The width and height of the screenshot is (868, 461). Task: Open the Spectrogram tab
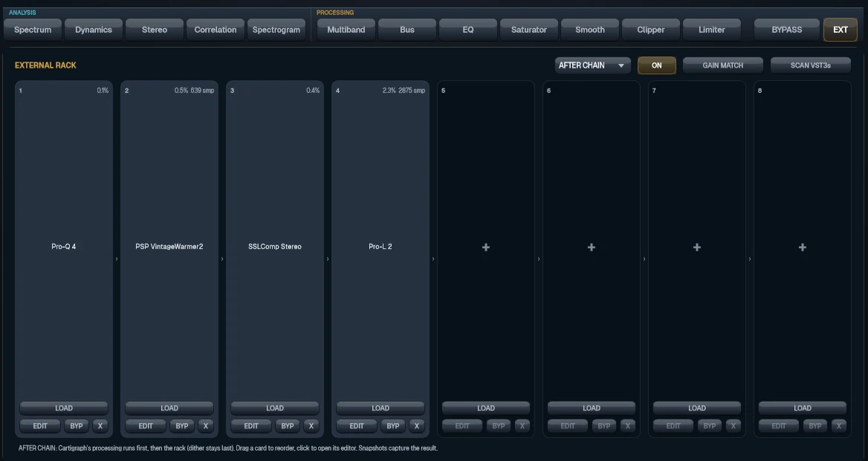point(276,30)
